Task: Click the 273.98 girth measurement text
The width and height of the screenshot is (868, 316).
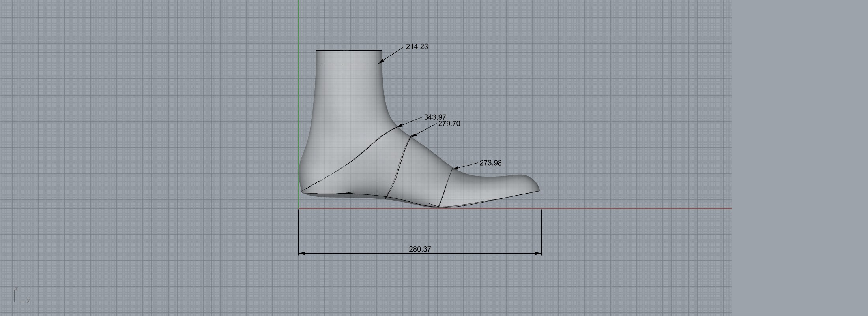Action: pyautogui.click(x=490, y=163)
